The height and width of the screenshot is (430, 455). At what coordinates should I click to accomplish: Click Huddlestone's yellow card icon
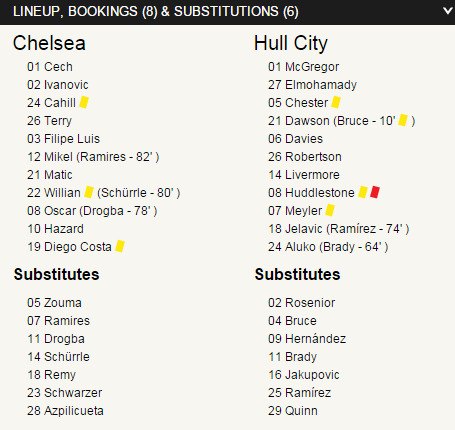point(363,192)
